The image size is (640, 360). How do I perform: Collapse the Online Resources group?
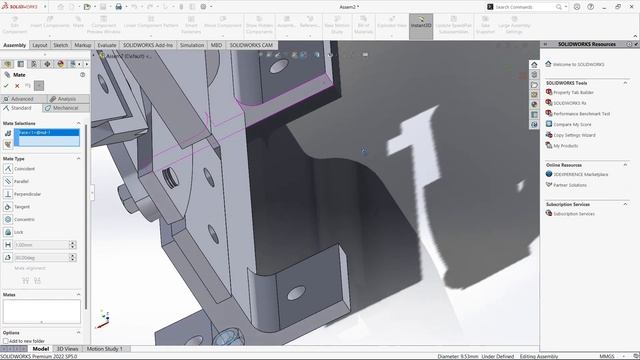(x=625, y=165)
